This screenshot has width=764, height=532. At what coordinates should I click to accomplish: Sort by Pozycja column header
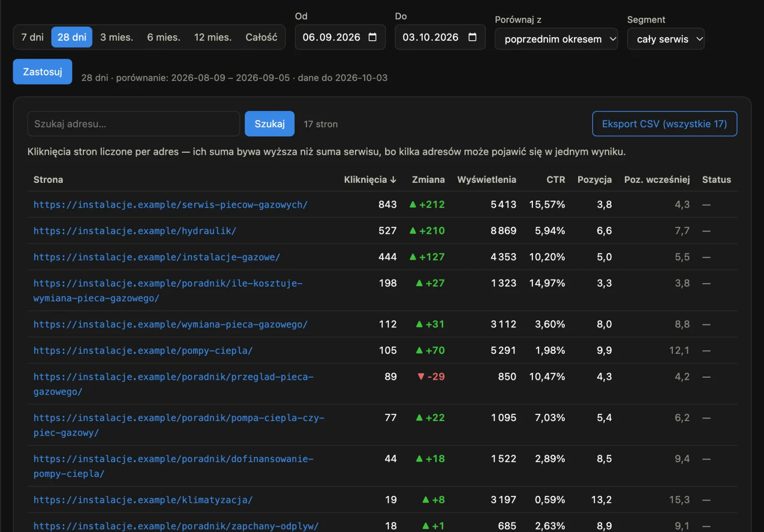[x=594, y=180]
